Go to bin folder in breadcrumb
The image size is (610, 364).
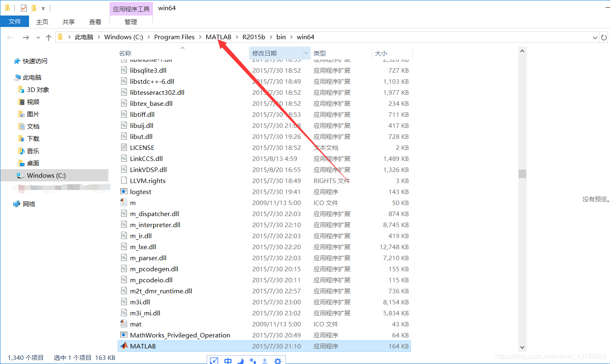[x=281, y=37]
